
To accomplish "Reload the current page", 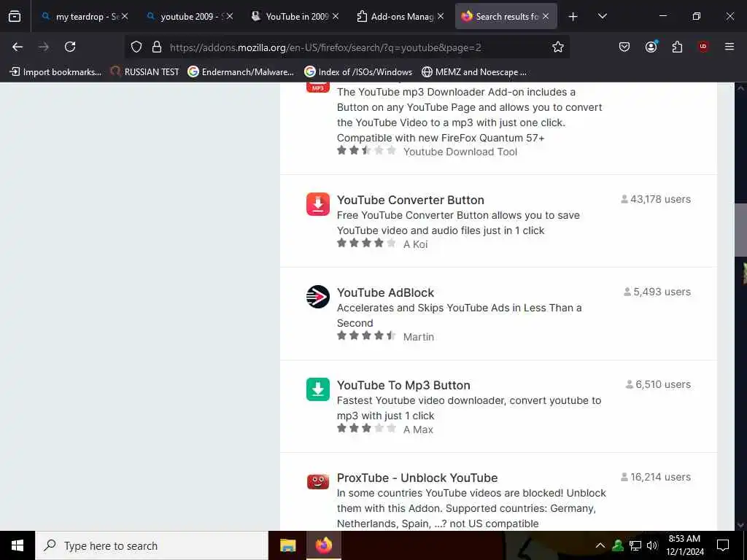I will click(x=70, y=47).
